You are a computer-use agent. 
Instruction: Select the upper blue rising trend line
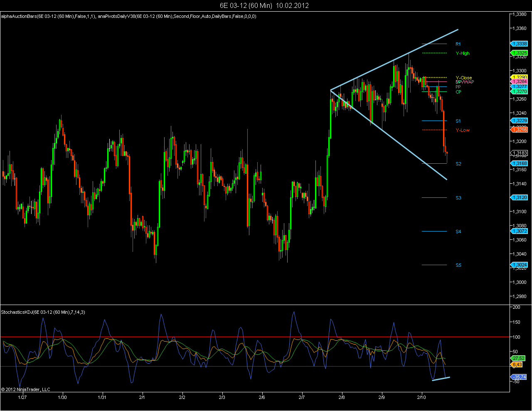(x=394, y=60)
